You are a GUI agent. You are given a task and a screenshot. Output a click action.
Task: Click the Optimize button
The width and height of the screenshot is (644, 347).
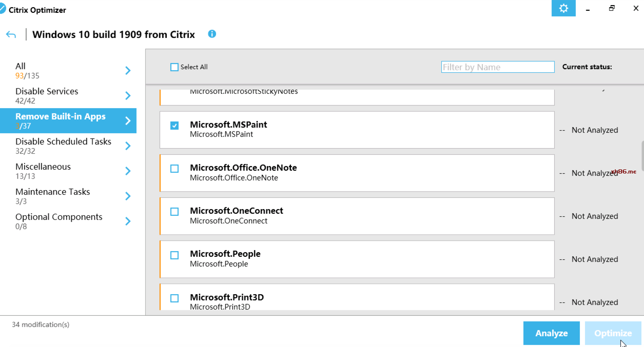point(613,333)
